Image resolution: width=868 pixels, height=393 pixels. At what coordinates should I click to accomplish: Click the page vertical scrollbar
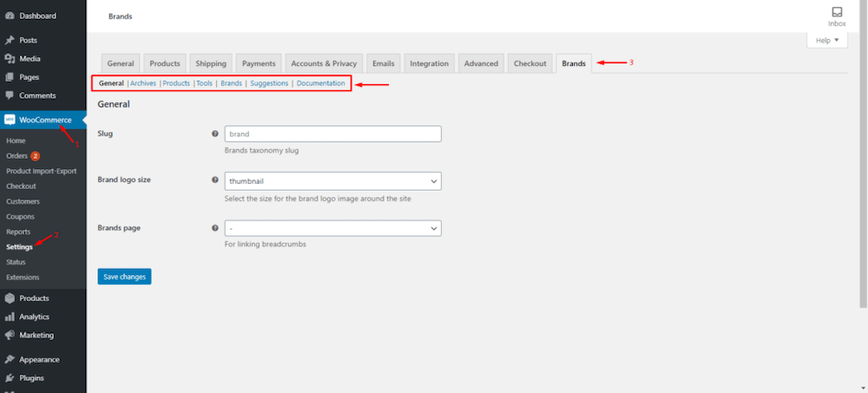pos(865,155)
